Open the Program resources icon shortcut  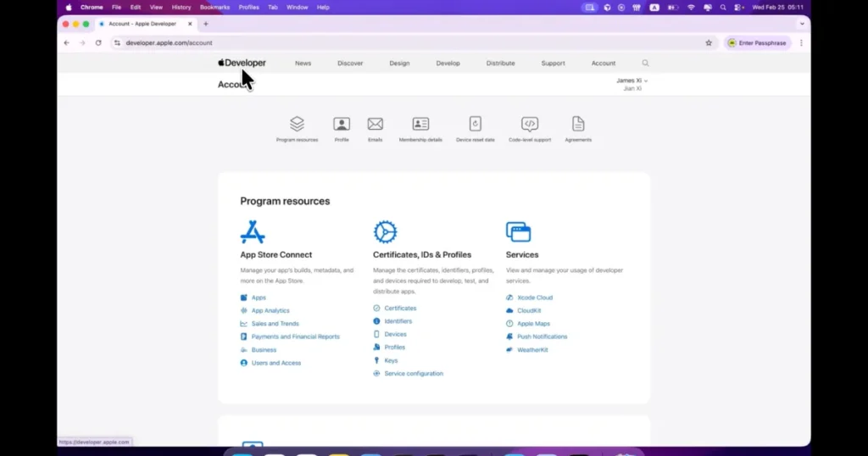point(297,124)
